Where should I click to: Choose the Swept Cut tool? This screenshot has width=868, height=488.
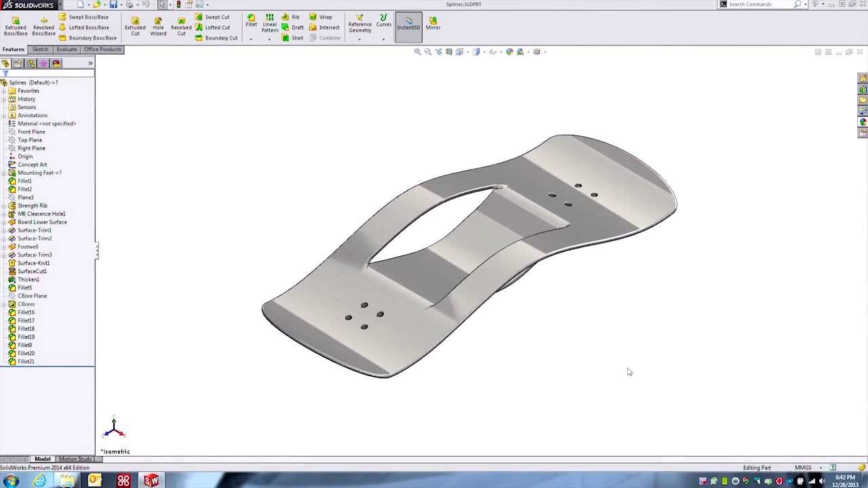(212, 17)
